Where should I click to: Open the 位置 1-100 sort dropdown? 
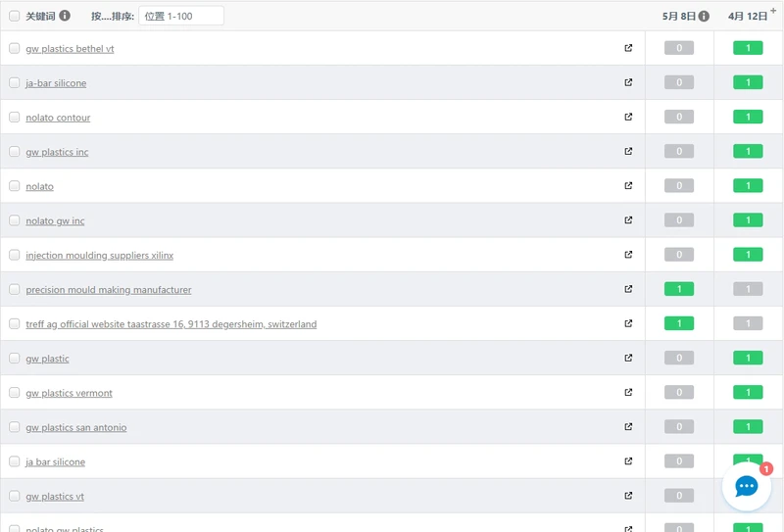(x=181, y=16)
